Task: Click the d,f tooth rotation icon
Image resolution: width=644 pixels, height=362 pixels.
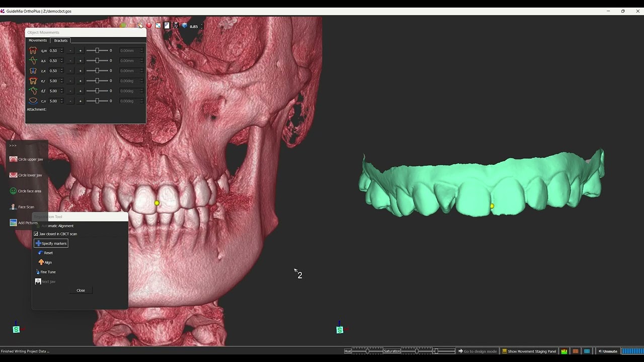Action: 33,90
